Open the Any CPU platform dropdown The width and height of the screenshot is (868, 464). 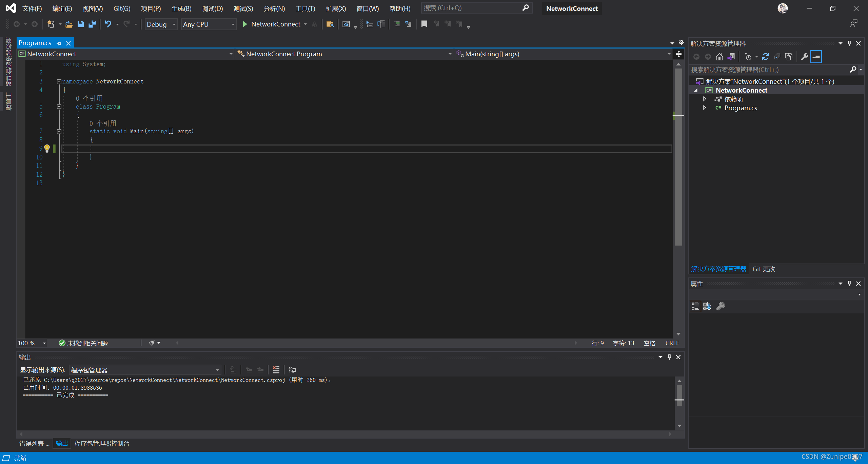click(209, 24)
